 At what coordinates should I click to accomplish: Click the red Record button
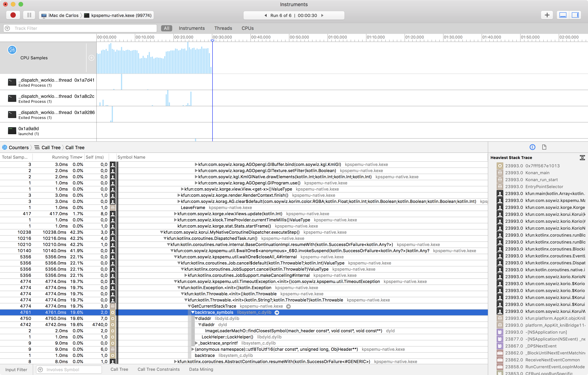pyautogui.click(x=13, y=15)
